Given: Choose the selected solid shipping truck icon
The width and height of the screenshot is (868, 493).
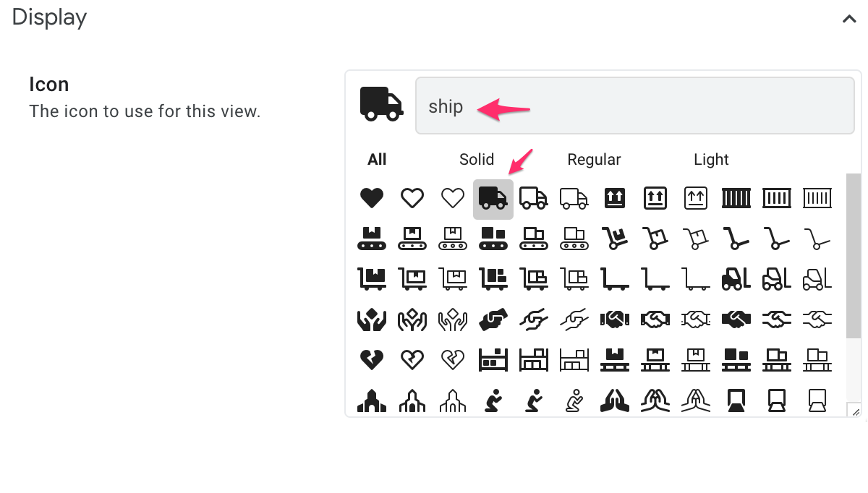Looking at the screenshot, I should tap(493, 197).
